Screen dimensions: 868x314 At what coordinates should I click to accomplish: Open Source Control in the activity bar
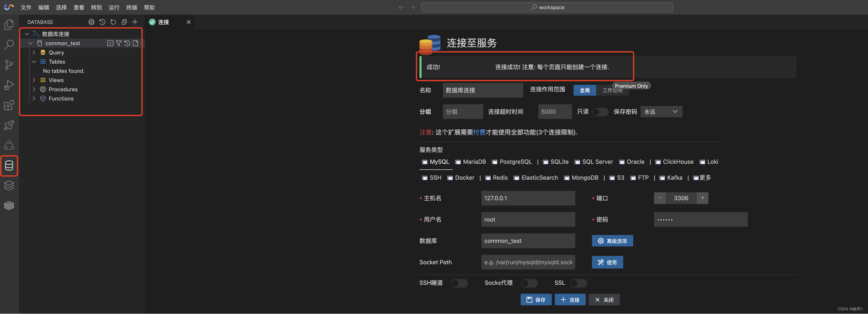coord(9,65)
